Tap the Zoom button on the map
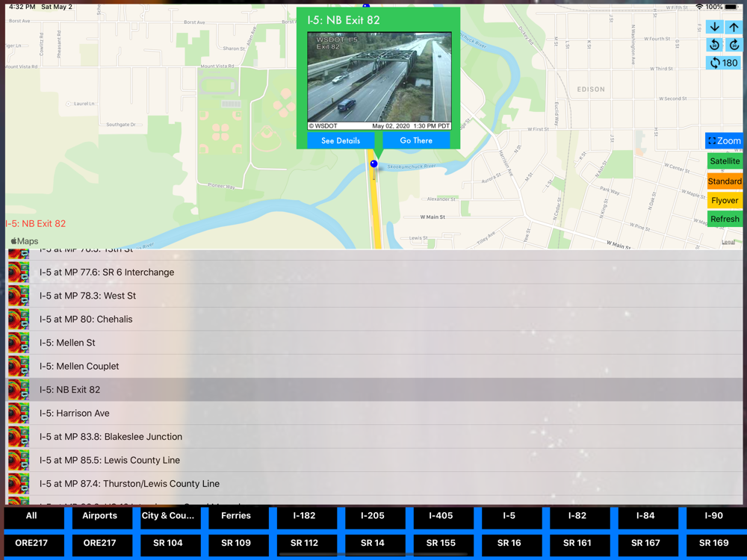The height and width of the screenshot is (560, 747). 724,141
